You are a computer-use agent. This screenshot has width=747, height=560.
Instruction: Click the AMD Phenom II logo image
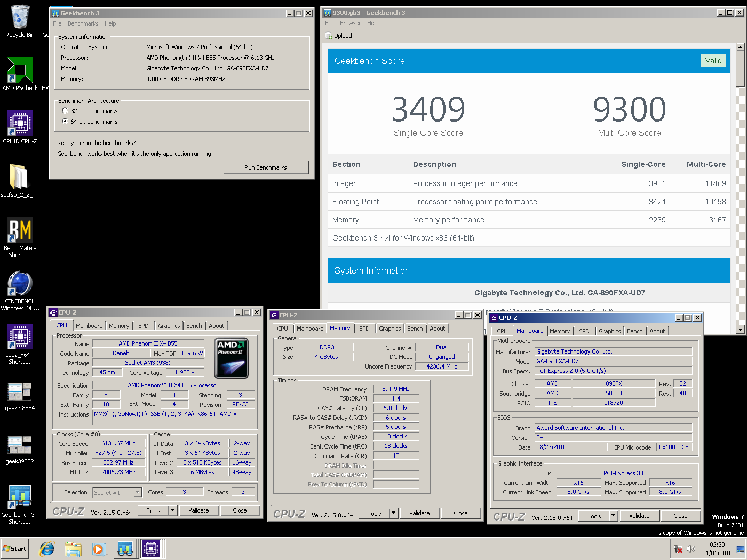coord(231,357)
